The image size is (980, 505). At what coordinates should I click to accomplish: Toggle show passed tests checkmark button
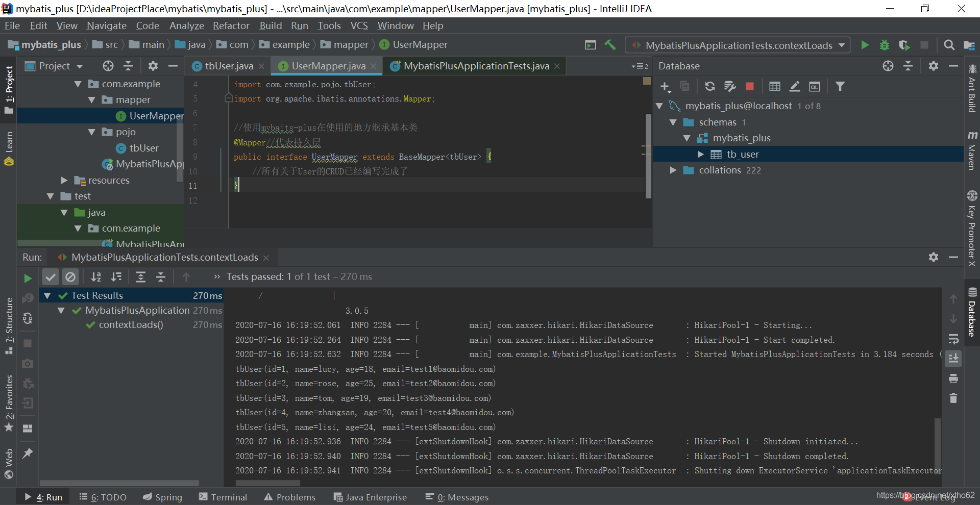(50, 277)
